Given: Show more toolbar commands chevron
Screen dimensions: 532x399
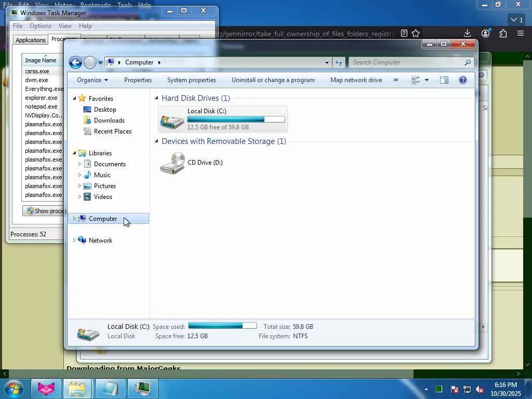Looking at the screenshot, I should [x=395, y=80].
